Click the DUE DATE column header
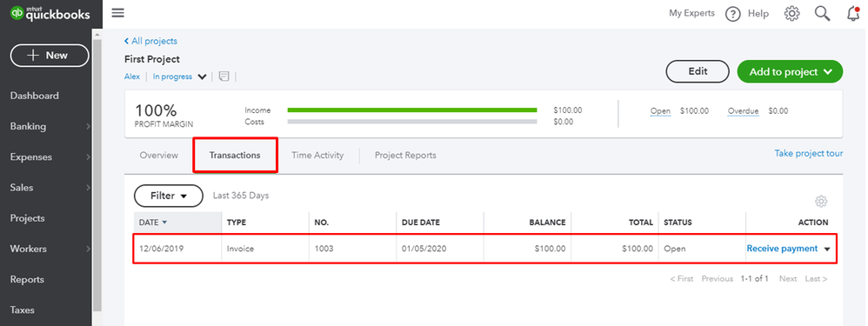Viewport: 868px width, 326px height. [x=421, y=223]
